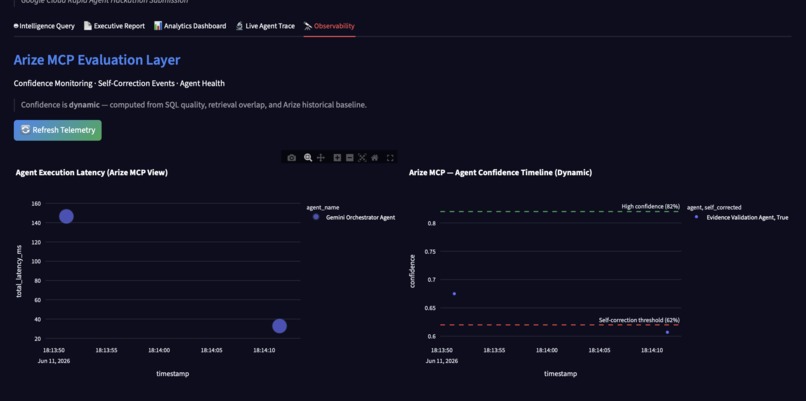This screenshot has height=401, width=806.
Task: Click the Agent Execution Latency chart title
Action: [91, 173]
